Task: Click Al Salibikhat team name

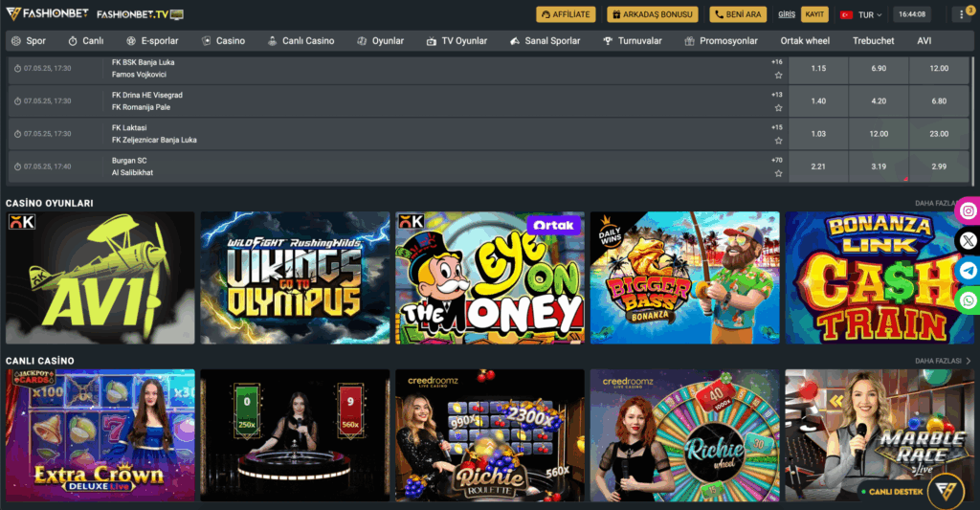Action: pyautogui.click(x=132, y=172)
